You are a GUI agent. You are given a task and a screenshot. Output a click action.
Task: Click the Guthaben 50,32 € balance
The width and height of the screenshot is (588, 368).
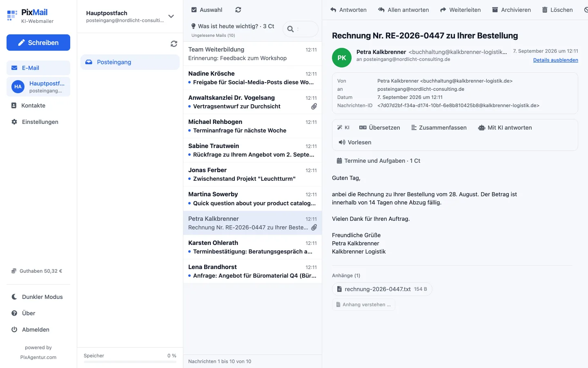[x=37, y=271]
